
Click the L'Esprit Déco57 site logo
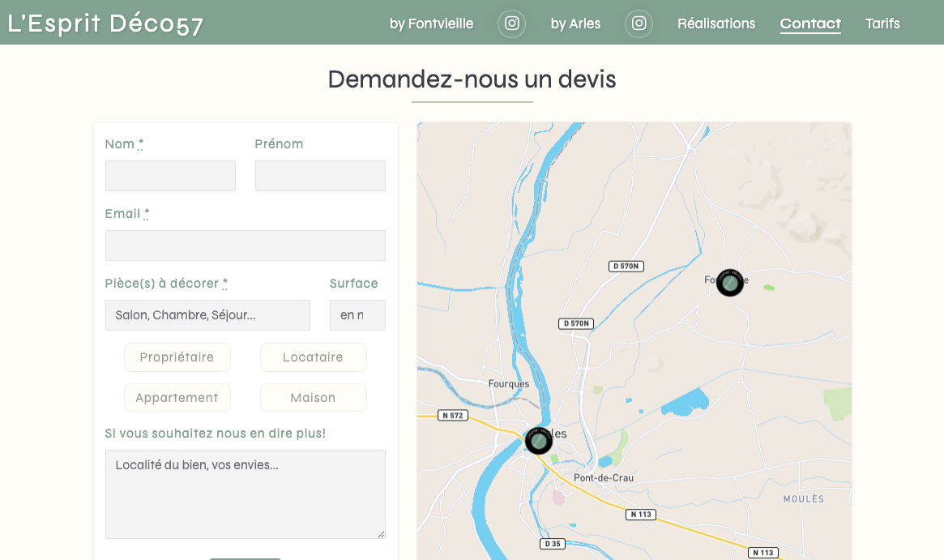click(x=105, y=24)
